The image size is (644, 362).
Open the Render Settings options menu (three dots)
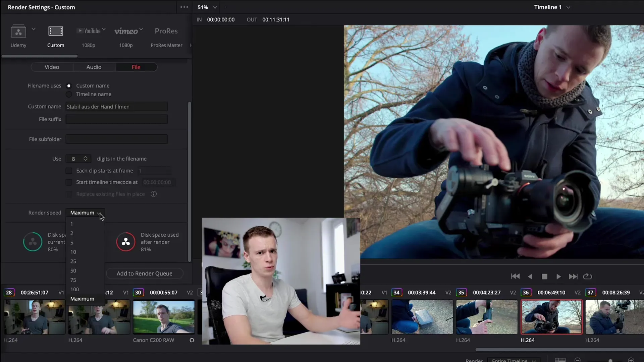[x=184, y=7]
